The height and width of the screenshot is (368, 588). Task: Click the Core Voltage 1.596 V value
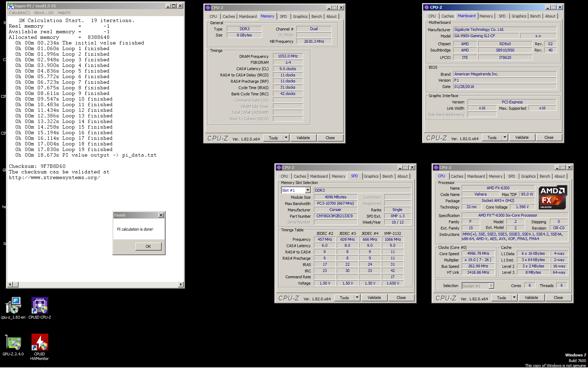(523, 207)
